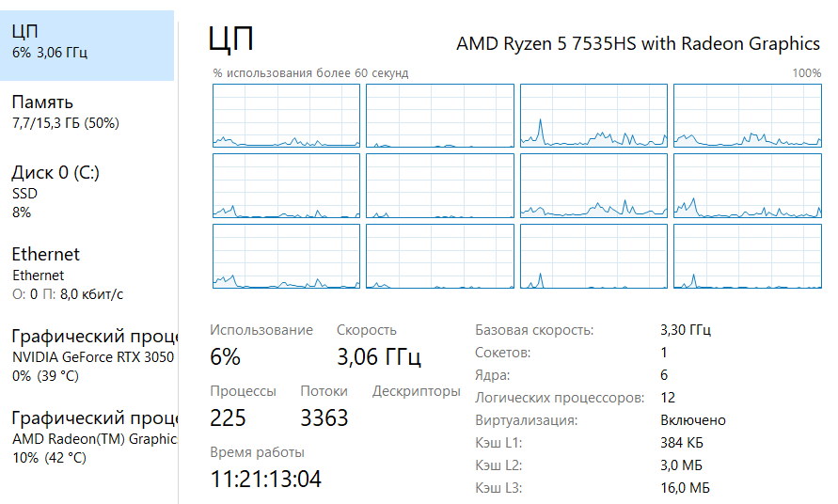
Task: Click the last graph in second row
Action: point(747,185)
